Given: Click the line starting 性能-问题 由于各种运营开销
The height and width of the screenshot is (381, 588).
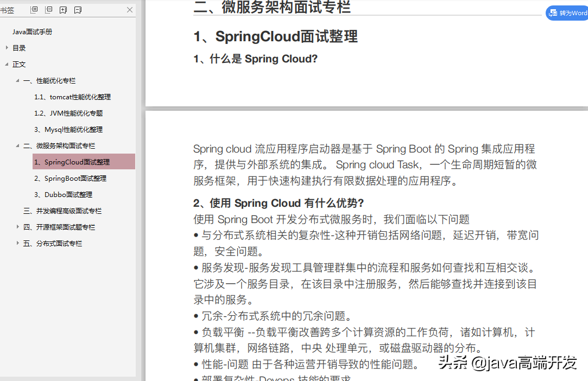Looking at the screenshot, I should click(307, 364).
